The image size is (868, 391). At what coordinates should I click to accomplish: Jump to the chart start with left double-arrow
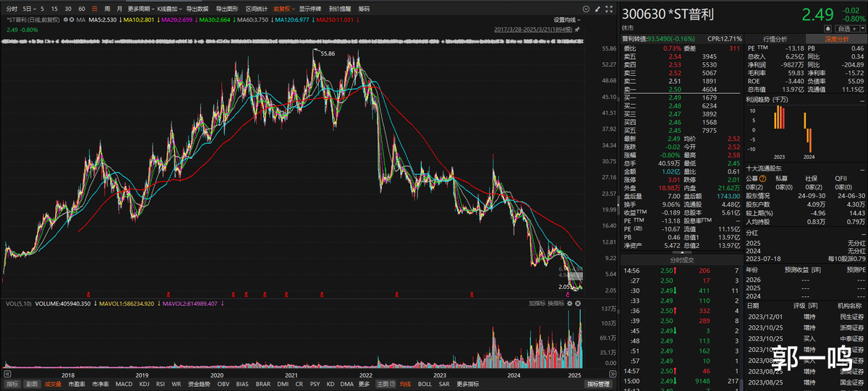pos(7,373)
